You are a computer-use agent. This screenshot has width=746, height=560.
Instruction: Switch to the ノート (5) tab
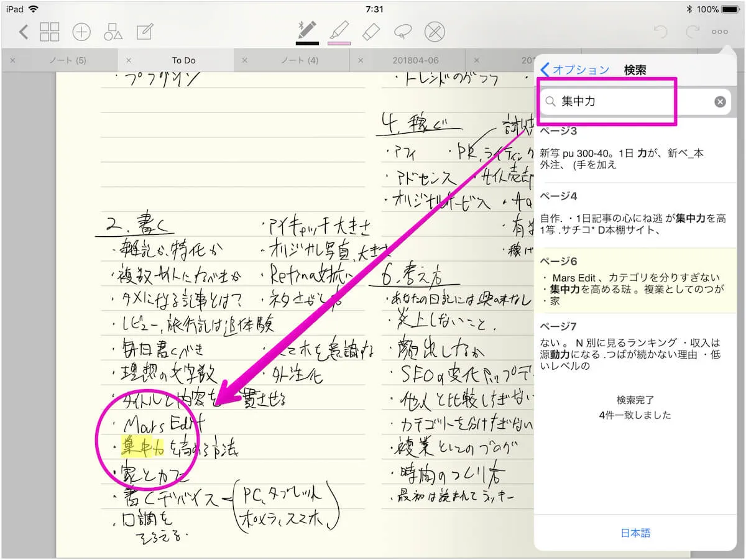68,60
